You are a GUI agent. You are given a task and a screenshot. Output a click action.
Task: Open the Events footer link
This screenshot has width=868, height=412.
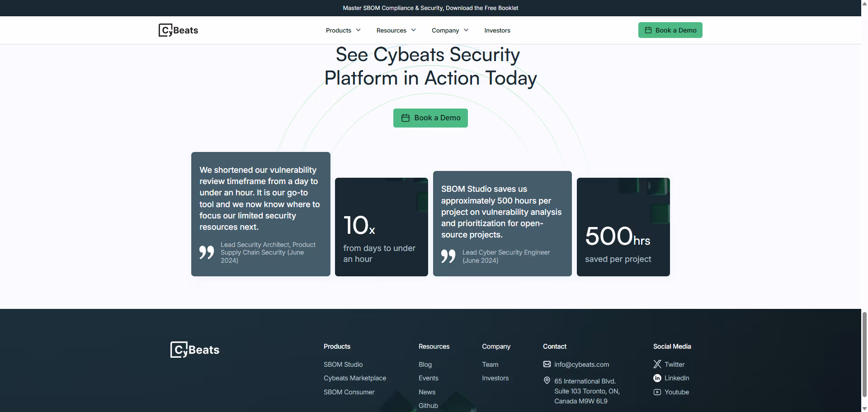429,378
